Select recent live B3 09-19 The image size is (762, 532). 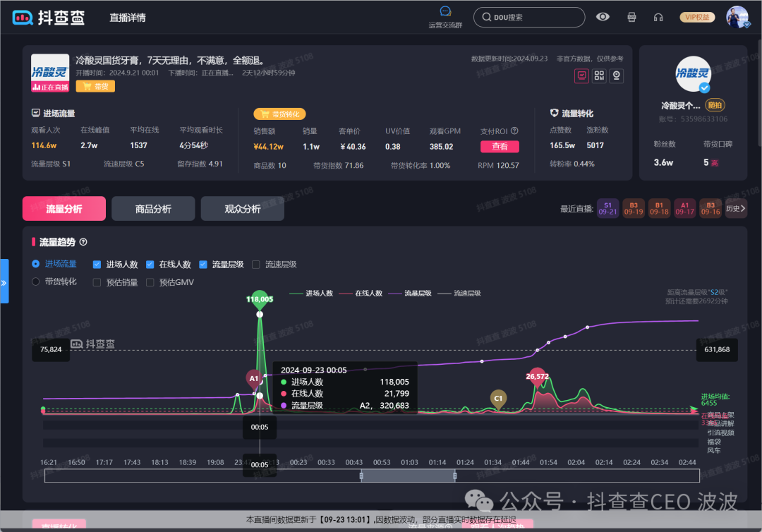coord(633,208)
